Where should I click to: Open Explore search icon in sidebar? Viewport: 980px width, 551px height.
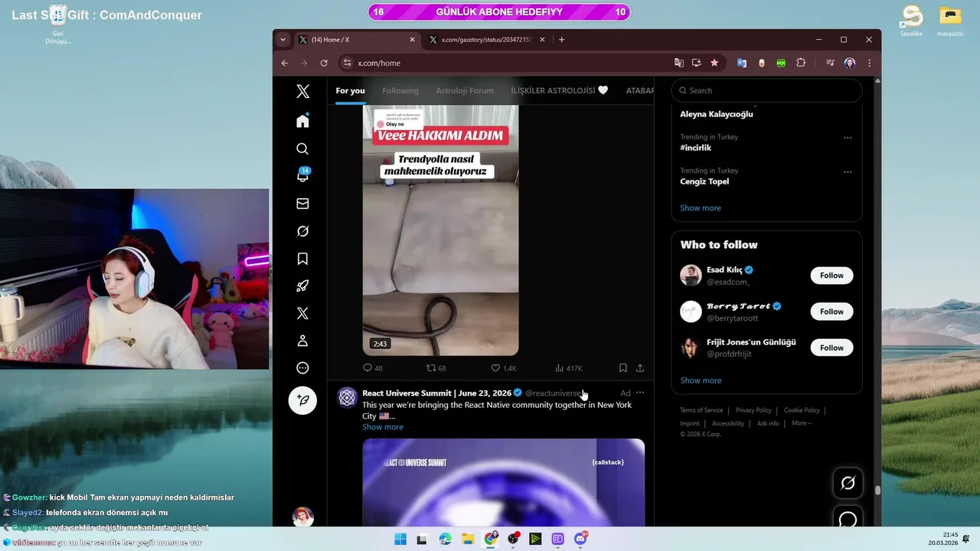click(302, 148)
